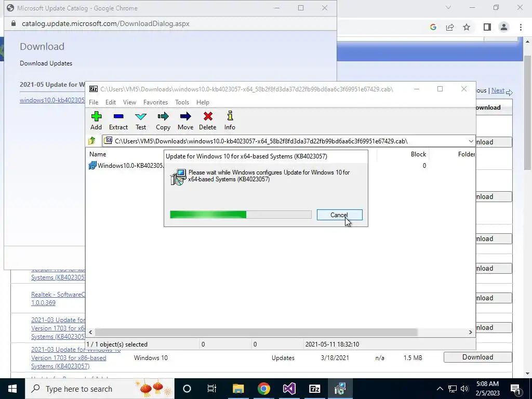Image resolution: width=532 pixels, height=399 pixels.
Task: Click the update installation progress bar
Action: tap(241, 215)
